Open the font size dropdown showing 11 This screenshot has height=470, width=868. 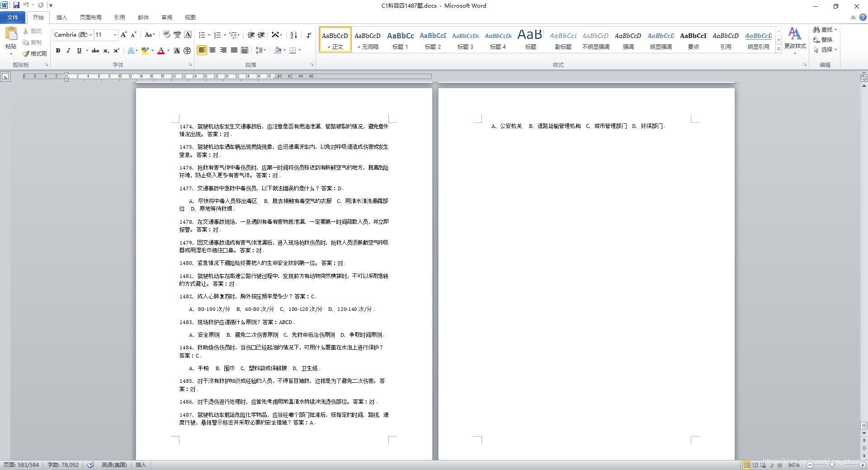106,35
